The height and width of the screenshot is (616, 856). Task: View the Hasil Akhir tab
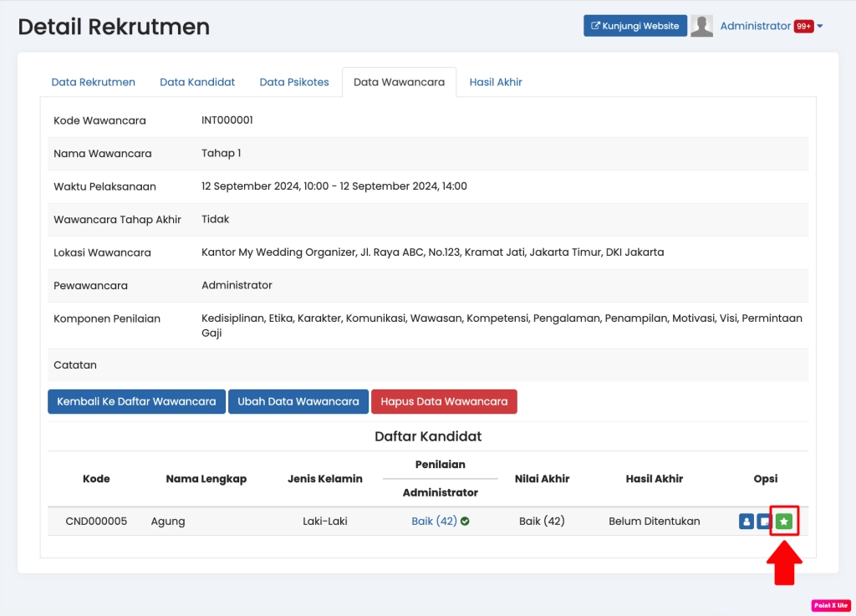click(x=496, y=82)
